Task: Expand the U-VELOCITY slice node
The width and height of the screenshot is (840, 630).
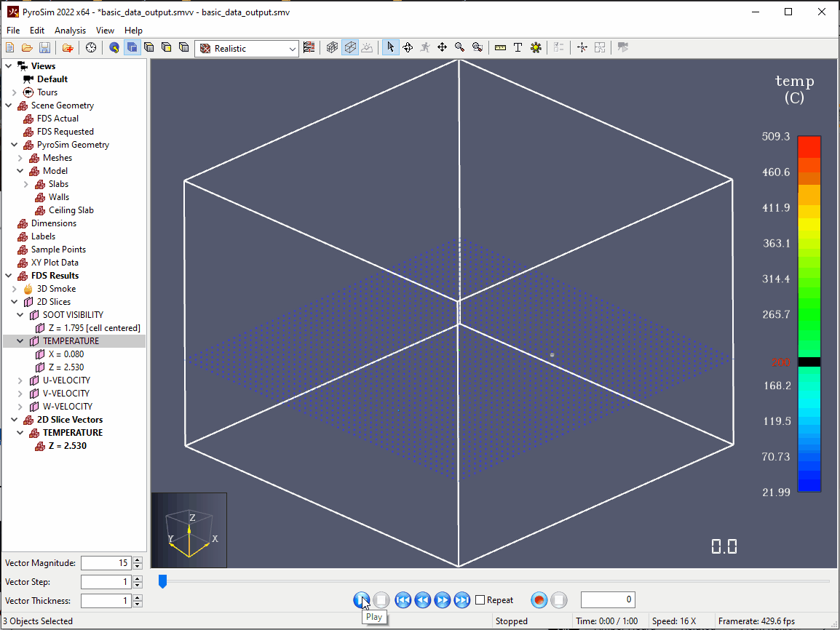Action: pos(20,380)
